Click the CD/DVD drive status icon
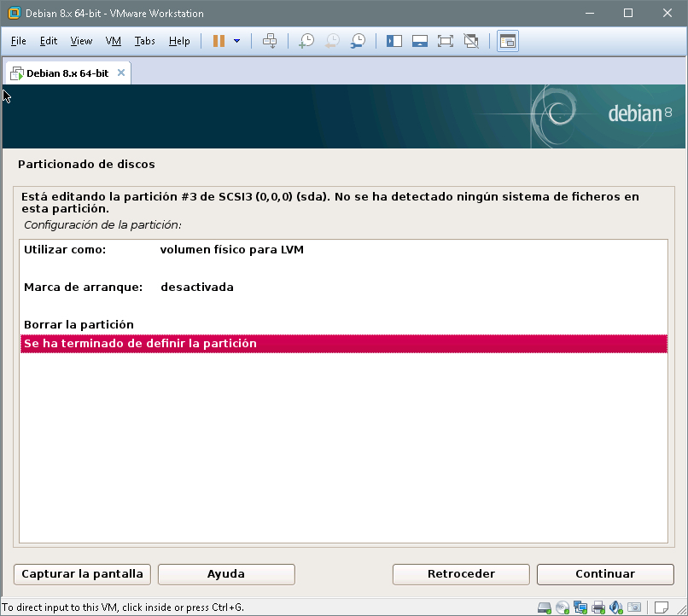This screenshot has width=688, height=616. click(563, 607)
